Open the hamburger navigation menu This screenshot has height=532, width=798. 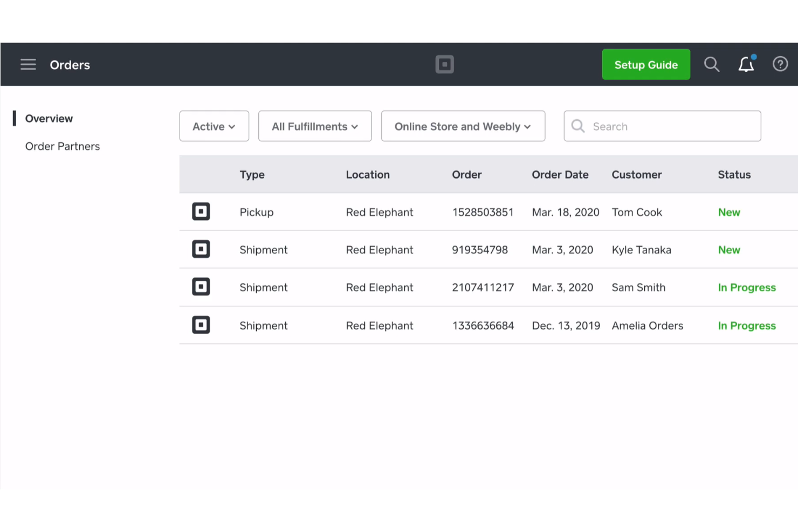(x=28, y=64)
